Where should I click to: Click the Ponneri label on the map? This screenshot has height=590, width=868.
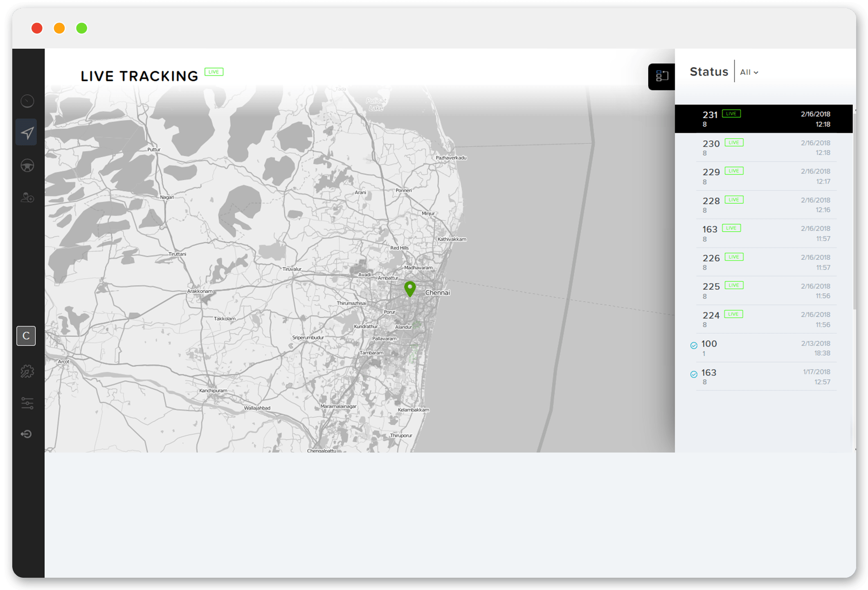tap(404, 190)
